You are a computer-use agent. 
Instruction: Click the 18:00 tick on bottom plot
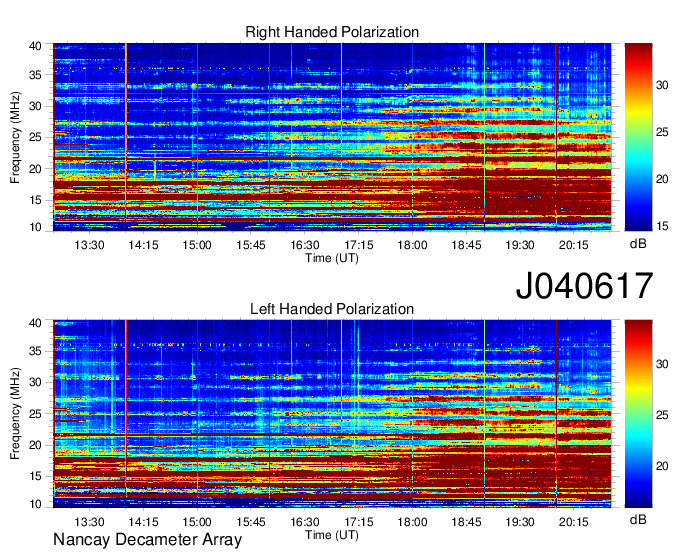(x=412, y=522)
